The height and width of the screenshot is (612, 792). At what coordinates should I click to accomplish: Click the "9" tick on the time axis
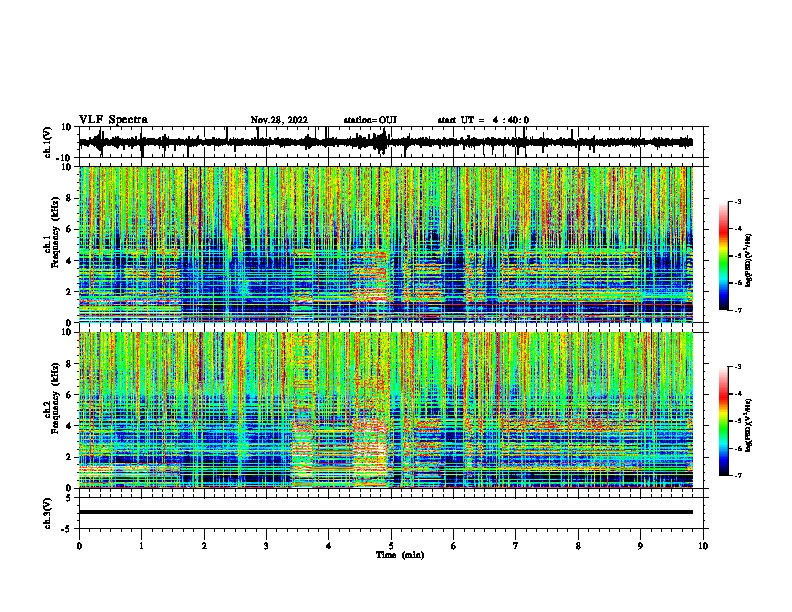pos(640,546)
